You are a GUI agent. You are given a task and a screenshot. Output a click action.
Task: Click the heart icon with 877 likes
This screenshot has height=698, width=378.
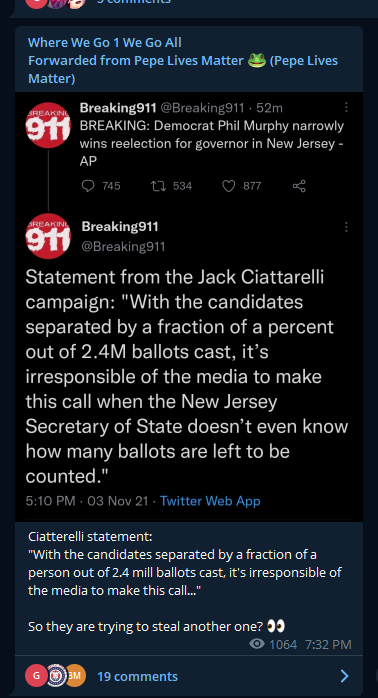[x=228, y=186]
